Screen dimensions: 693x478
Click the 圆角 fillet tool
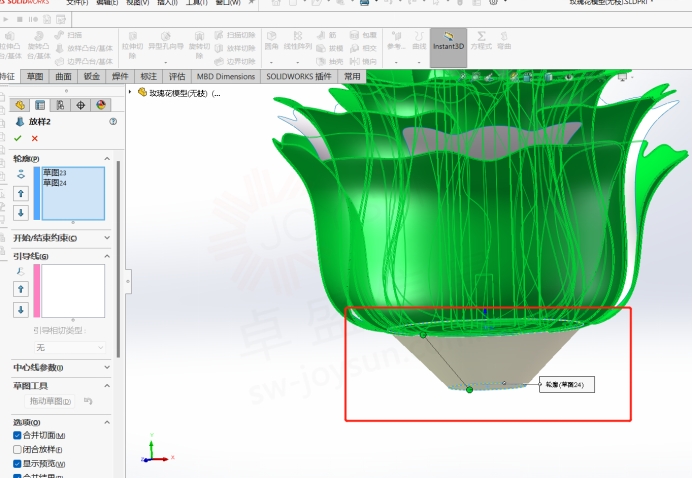271,41
